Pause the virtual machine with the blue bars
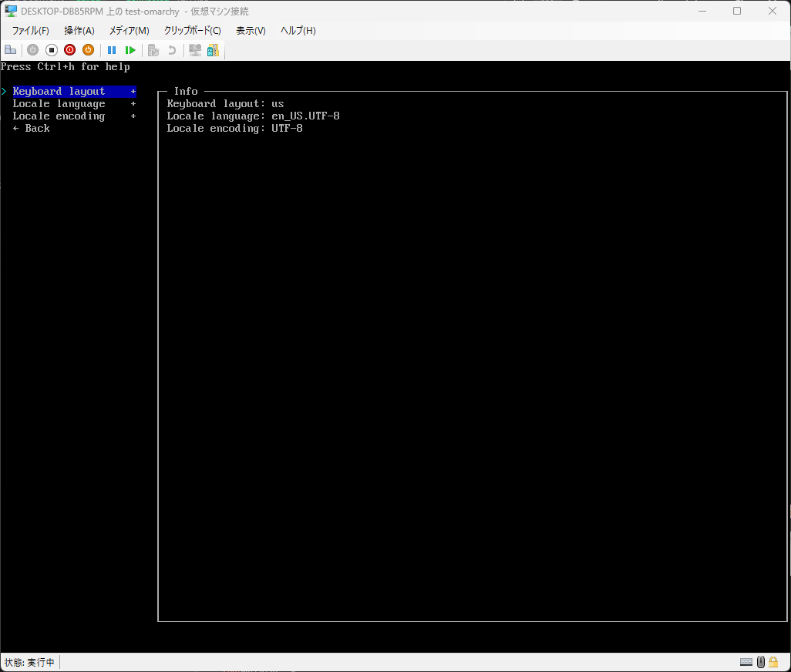Screen dimensions: 791x672 pos(112,50)
